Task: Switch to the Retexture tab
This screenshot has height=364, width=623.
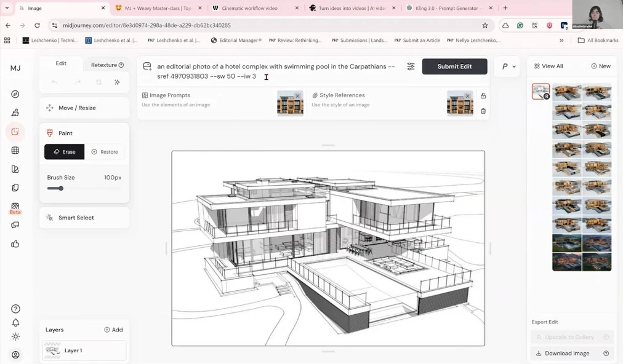Action: tap(107, 65)
